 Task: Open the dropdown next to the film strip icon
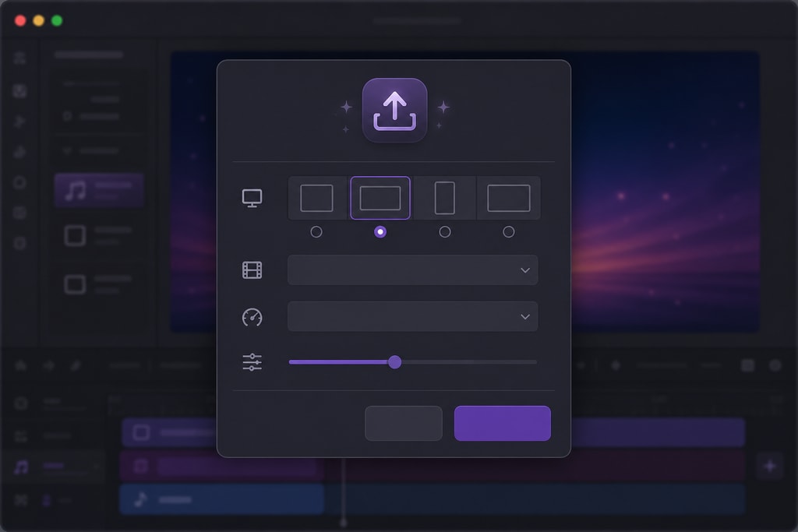(x=413, y=270)
